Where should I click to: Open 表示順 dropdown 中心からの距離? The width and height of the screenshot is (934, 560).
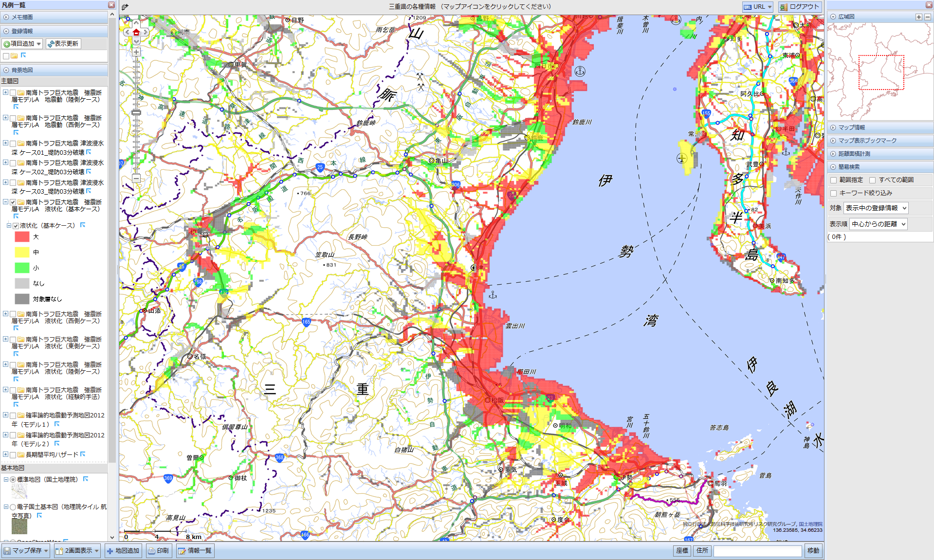tap(879, 224)
